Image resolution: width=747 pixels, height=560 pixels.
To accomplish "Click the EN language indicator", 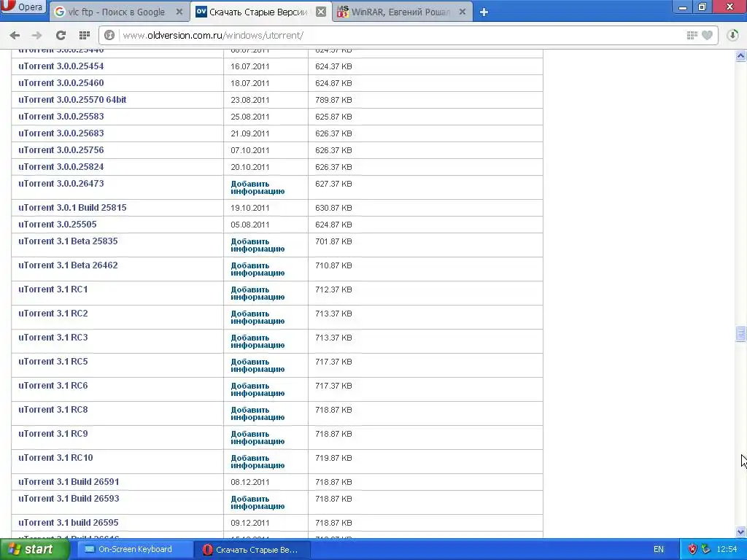I will pos(659,550).
